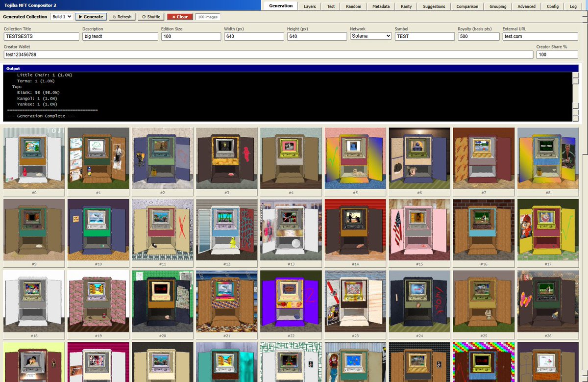The image size is (588, 382).
Task: Select thumbnail #11
Action: pyautogui.click(x=163, y=233)
